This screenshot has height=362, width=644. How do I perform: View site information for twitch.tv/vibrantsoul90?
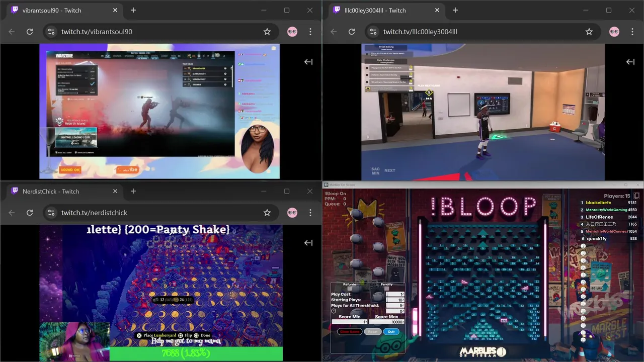pyautogui.click(x=51, y=32)
